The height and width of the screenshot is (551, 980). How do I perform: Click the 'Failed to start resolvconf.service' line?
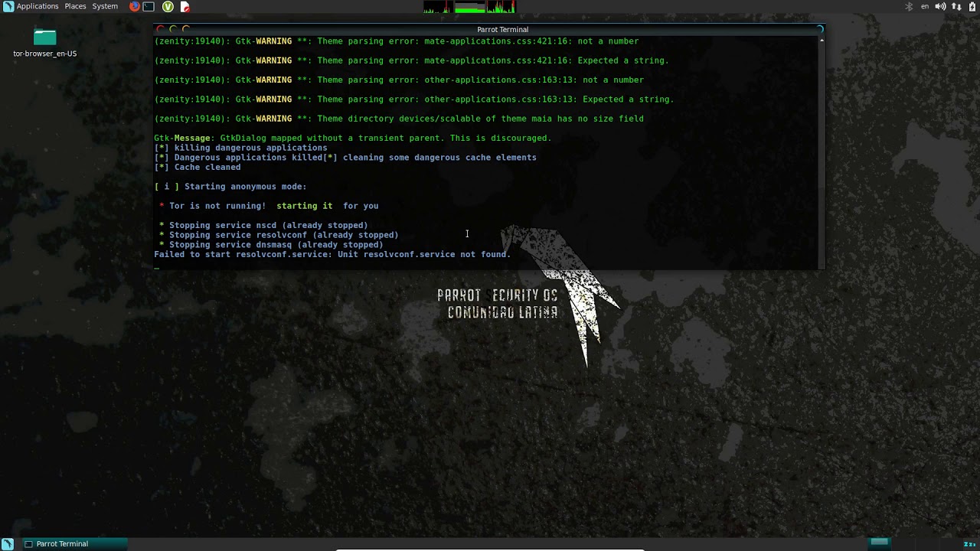click(x=332, y=254)
